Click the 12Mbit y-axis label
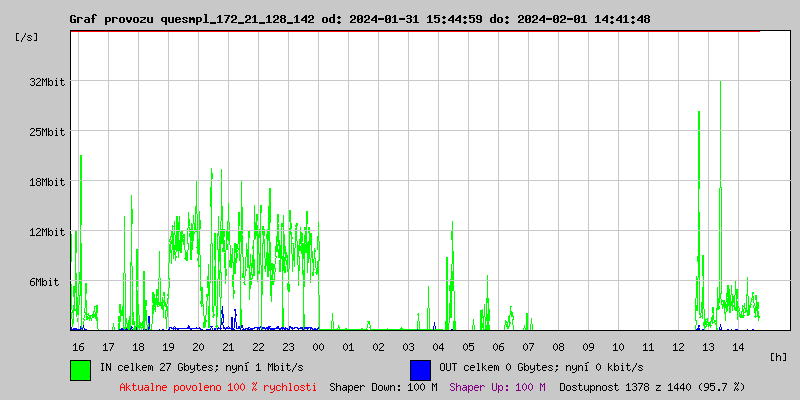The width and height of the screenshot is (800, 400). [47, 232]
